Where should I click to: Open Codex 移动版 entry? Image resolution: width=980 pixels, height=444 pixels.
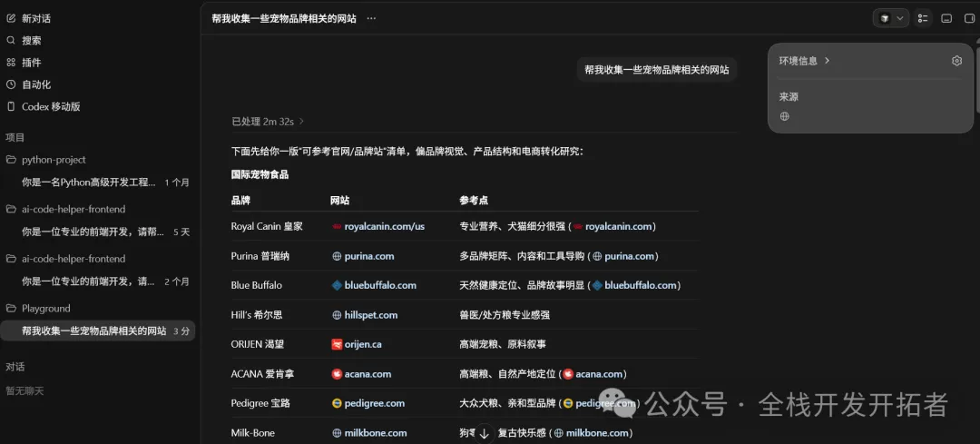click(x=51, y=106)
